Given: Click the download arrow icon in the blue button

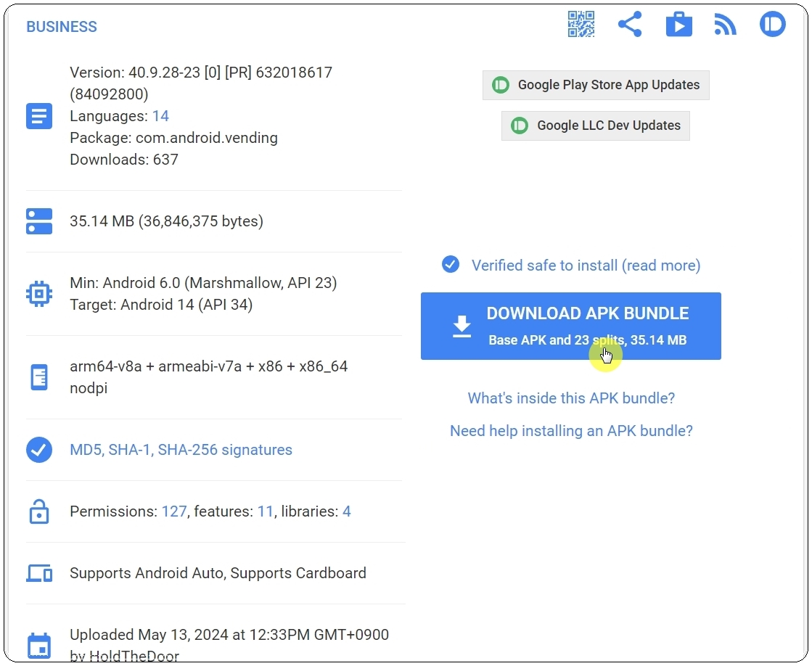Looking at the screenshot, I should (462, 326).
